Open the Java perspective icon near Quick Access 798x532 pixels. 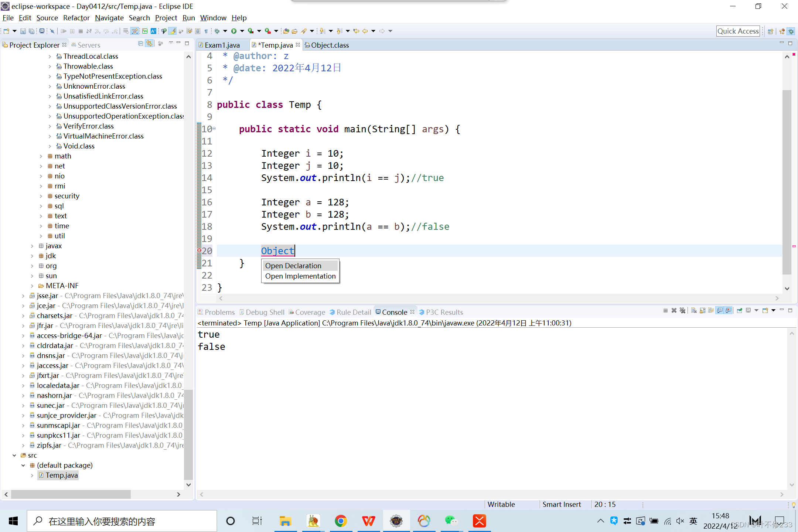782,31
